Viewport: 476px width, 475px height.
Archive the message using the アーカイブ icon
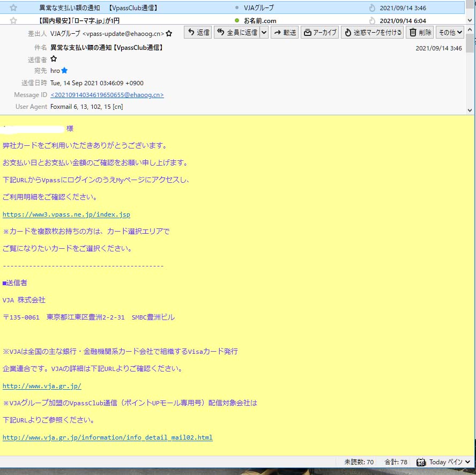point(319,32)
